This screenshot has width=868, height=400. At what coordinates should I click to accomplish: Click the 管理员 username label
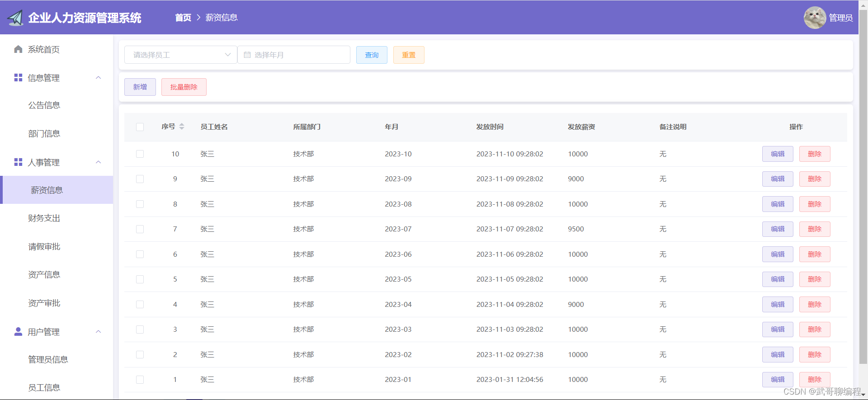coord(841,18)
